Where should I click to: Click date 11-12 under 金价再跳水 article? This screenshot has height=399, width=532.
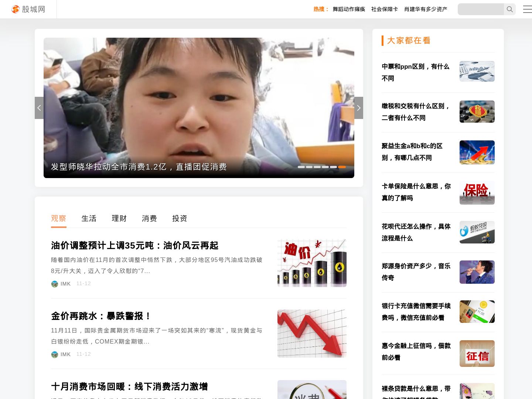coord(83,354)
